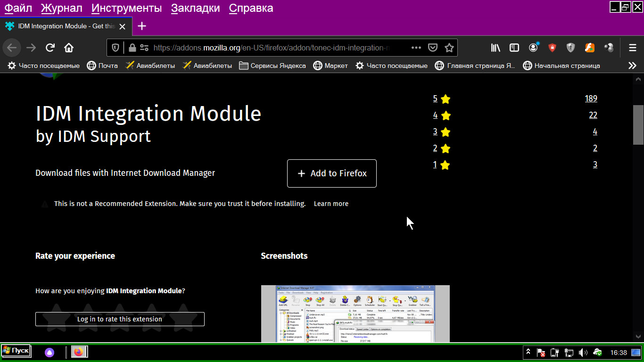644x362 pixels.
Task: Click the 16:38 system clock
Action: pos(619,353)
